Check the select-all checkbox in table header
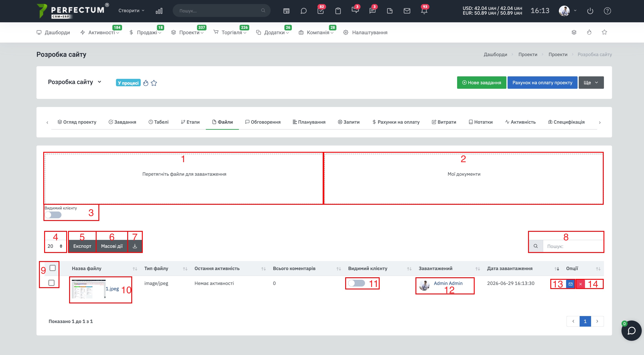This screenshot has width=644, height=355. click(x=52, y=268)
